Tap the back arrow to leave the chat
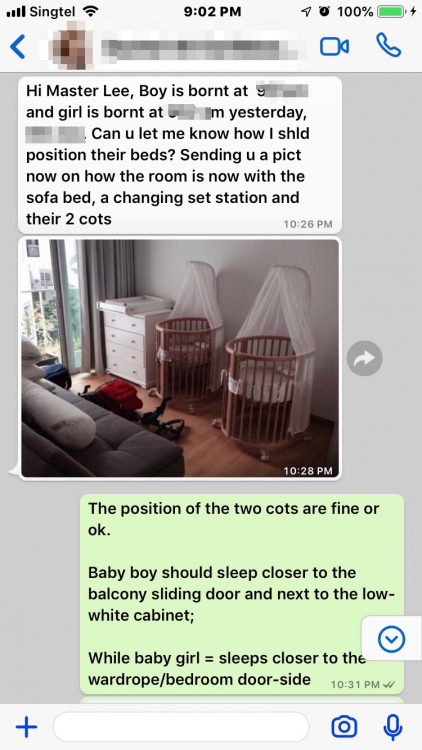This screenshot has height=750, width=422. (x=18, y=46)
